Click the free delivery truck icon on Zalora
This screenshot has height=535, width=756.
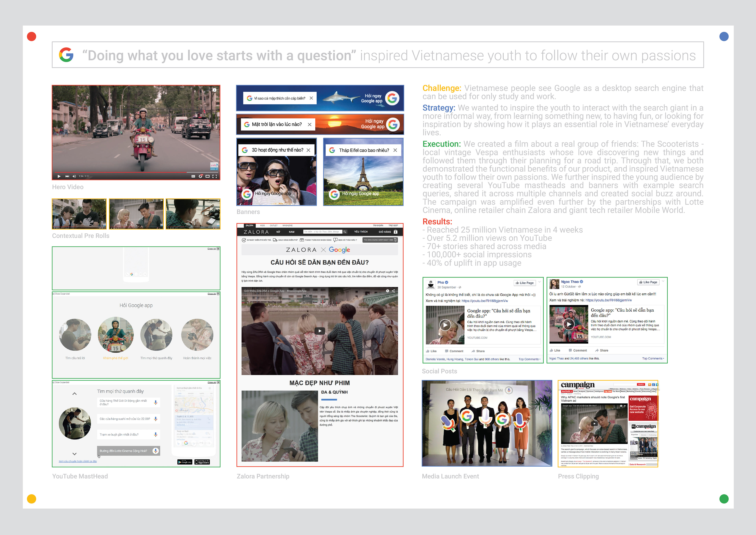click(275, 240)
